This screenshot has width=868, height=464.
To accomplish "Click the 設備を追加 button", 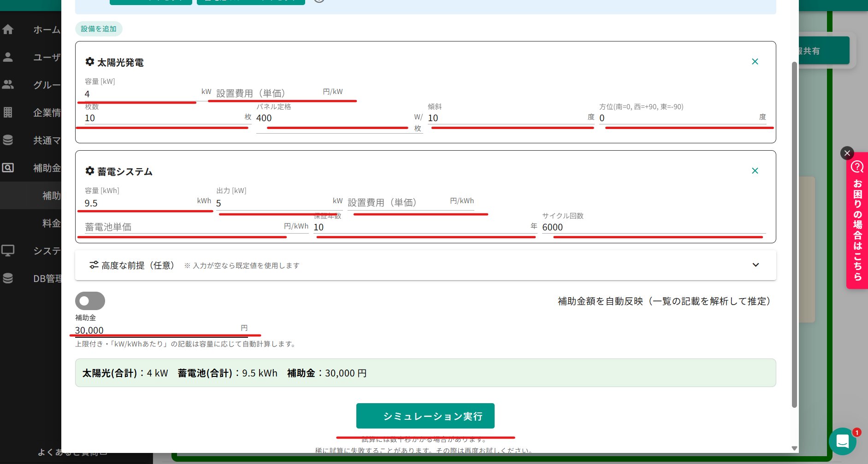I will coord(99,29).
